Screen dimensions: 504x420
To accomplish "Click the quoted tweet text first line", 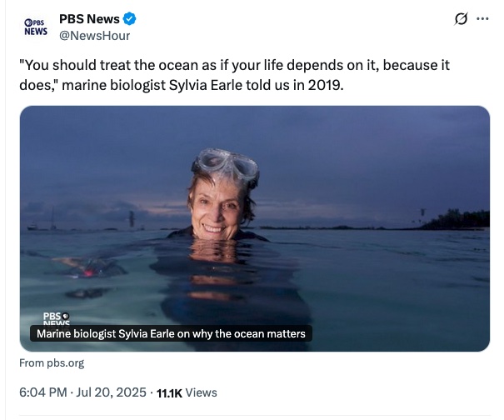I will (250, 65).
